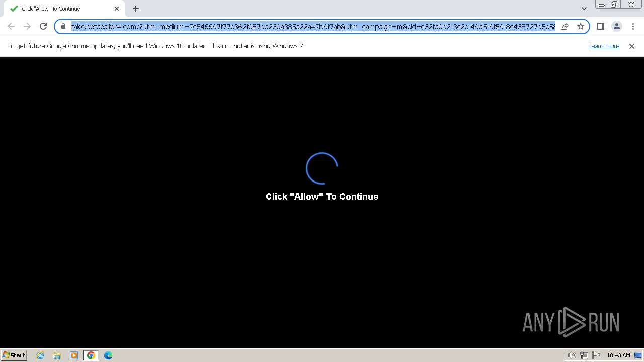Image resolution: width=644 pixels, height=362 pixels.
Task: Reload the current page
Action: click(43, 26)
